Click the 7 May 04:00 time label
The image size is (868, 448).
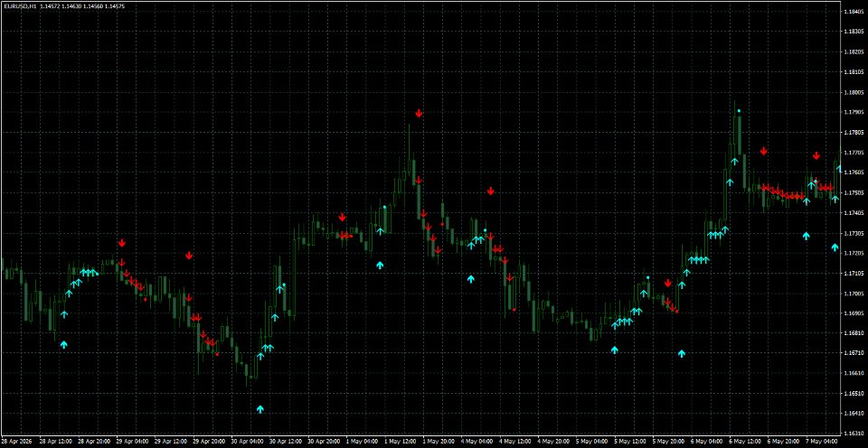[x=824, y=442]
